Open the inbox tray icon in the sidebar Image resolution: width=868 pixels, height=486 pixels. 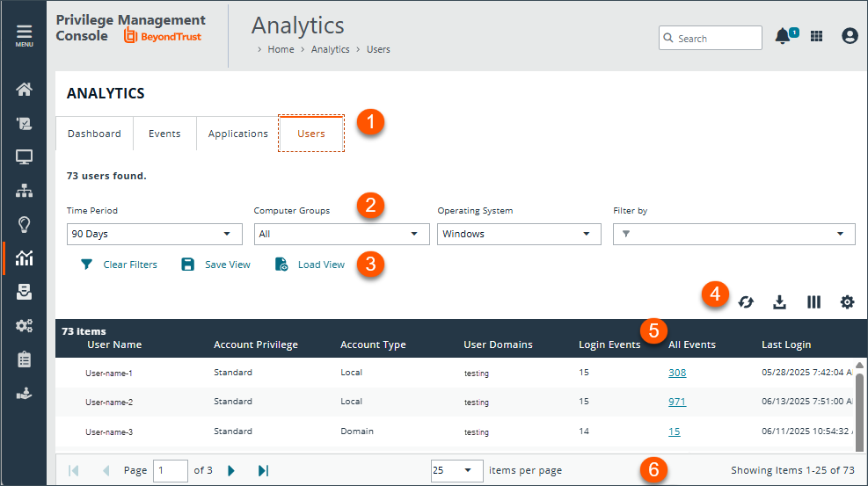click(24, 292)
